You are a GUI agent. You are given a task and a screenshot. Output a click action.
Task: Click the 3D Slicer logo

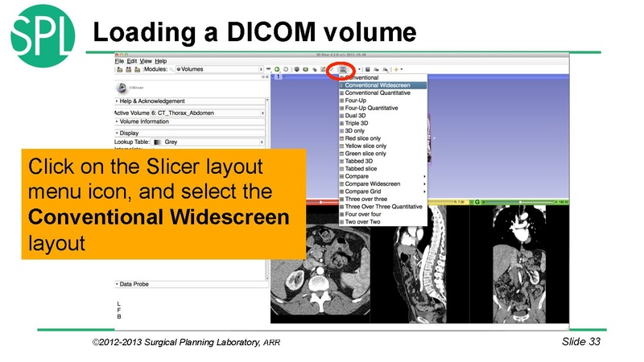pos(122,88)
